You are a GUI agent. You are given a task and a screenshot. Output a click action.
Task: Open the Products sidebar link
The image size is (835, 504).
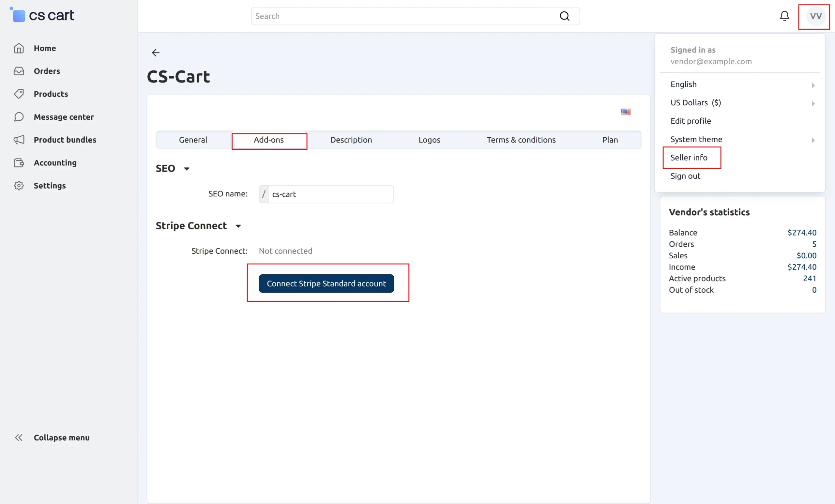51,94
